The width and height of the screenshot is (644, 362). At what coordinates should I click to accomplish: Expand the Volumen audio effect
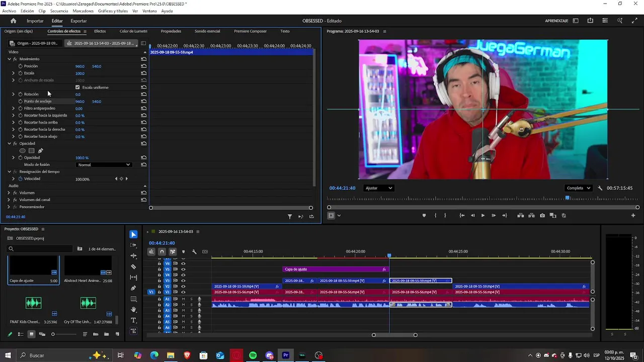pyautogui.click(x=9, y=193)
